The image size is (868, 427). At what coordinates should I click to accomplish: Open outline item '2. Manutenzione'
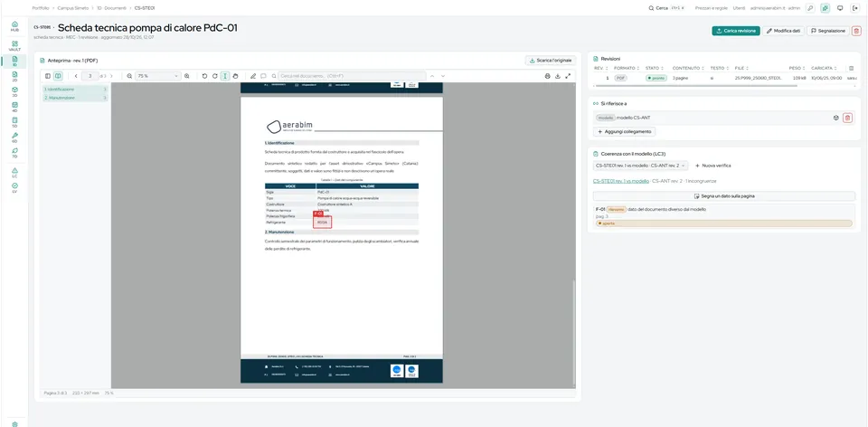[x=75, y=98]
